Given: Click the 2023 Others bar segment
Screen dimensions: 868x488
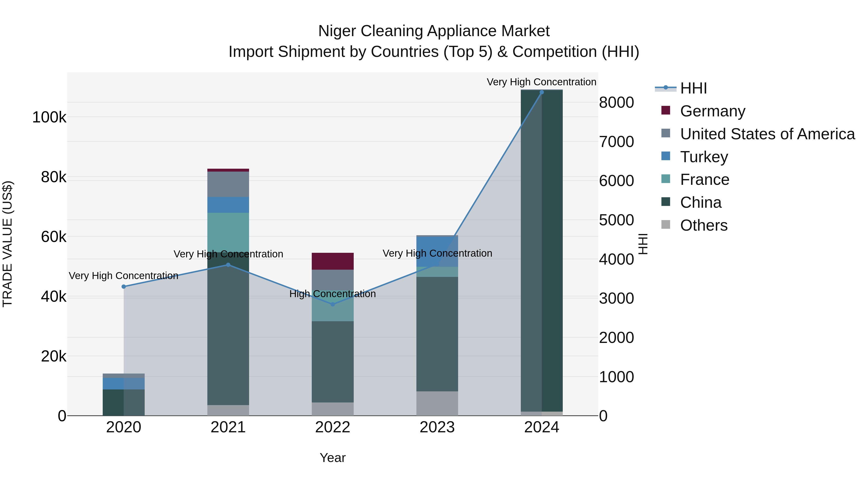Looking at the screenshot, I should click(437, 403).
